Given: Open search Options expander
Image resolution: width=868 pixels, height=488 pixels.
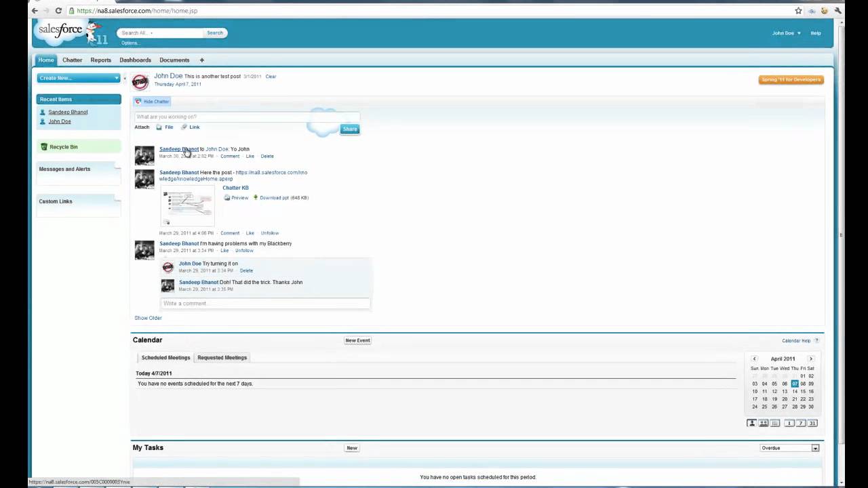Looking at the screenshot, I should click(x=130, y=43).
